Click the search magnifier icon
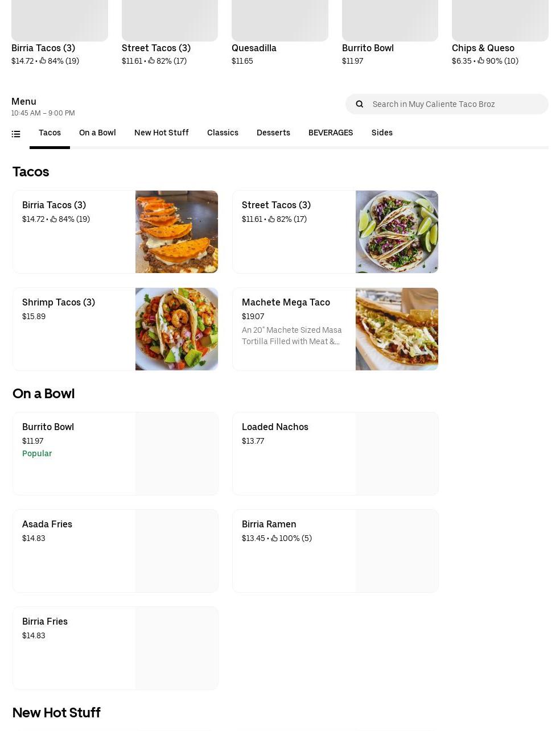This screenshot has height=731, width=560. (x=359, y=104)
